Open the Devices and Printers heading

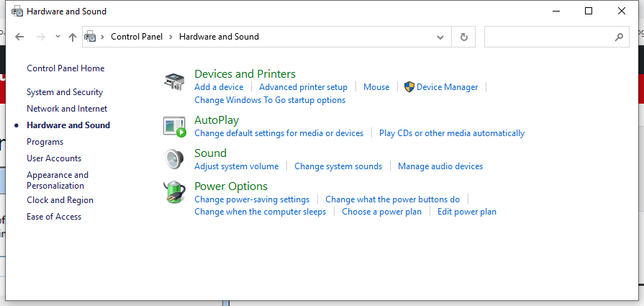click(x=245, y=74)
